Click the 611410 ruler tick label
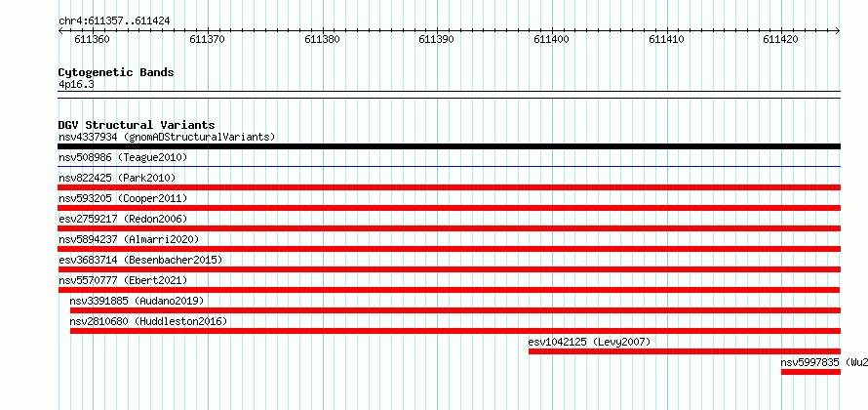Viewport: 868px width, 410px height. (x=666, y=39)
